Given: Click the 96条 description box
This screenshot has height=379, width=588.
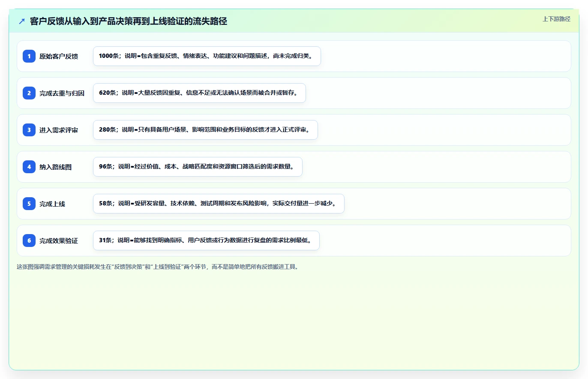Looking at the screenshot, I should coord(198,167).
